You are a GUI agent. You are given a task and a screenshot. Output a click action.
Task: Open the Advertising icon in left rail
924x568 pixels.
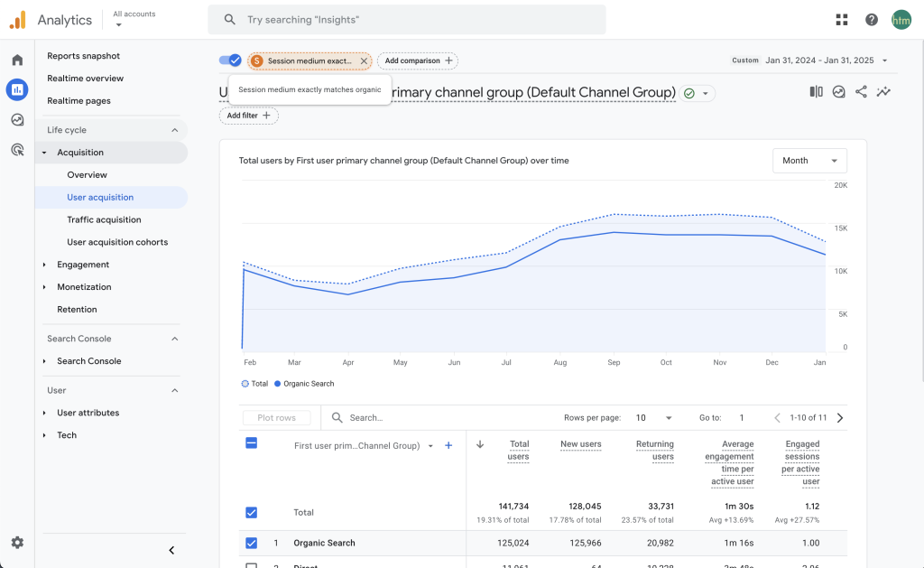coord(17,150)
